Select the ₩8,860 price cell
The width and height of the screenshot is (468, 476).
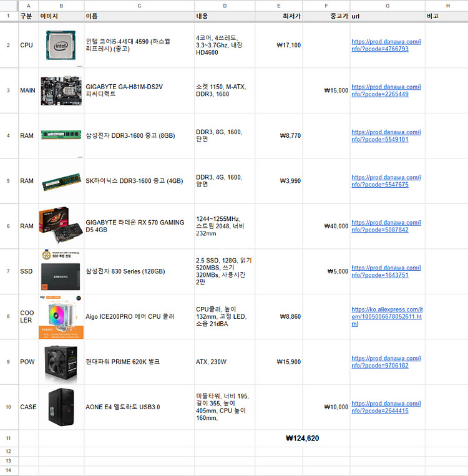click(x=278, y=317)
